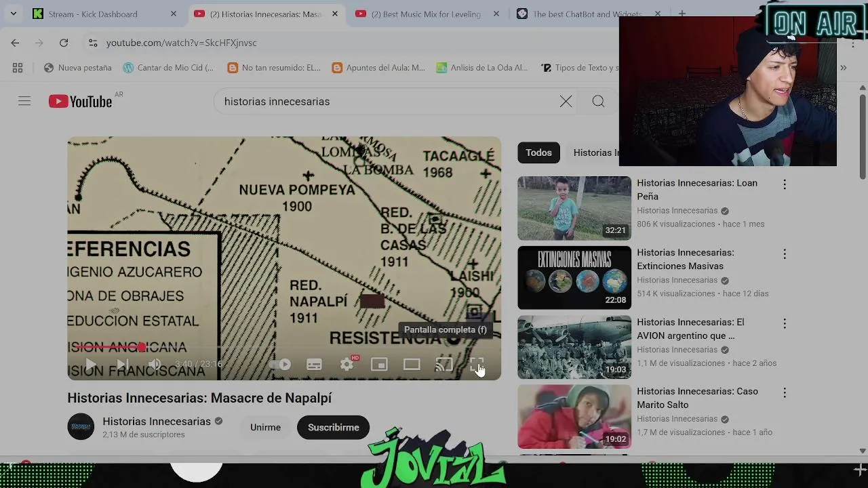Go back in browser
Image resolution: width=868 pixels, height=488 pixels.
click(x=15, y=43)
